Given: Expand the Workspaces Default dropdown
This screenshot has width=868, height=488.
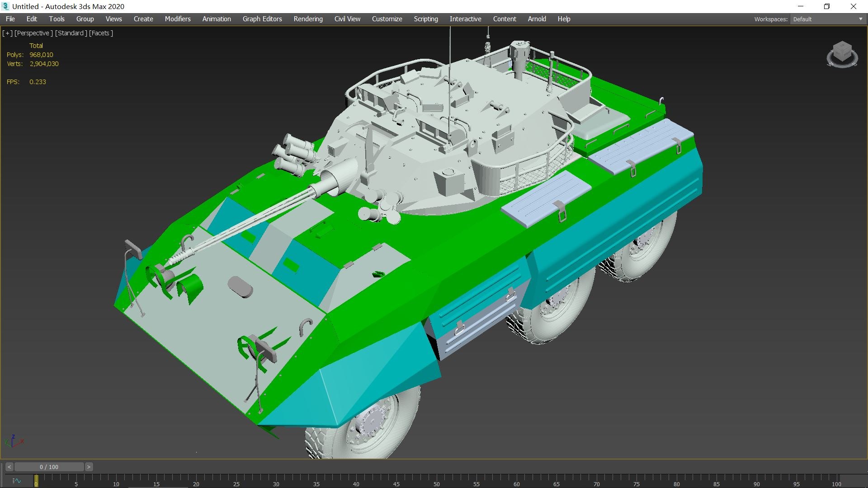Looking at the screenshot, I should [828, 19].
